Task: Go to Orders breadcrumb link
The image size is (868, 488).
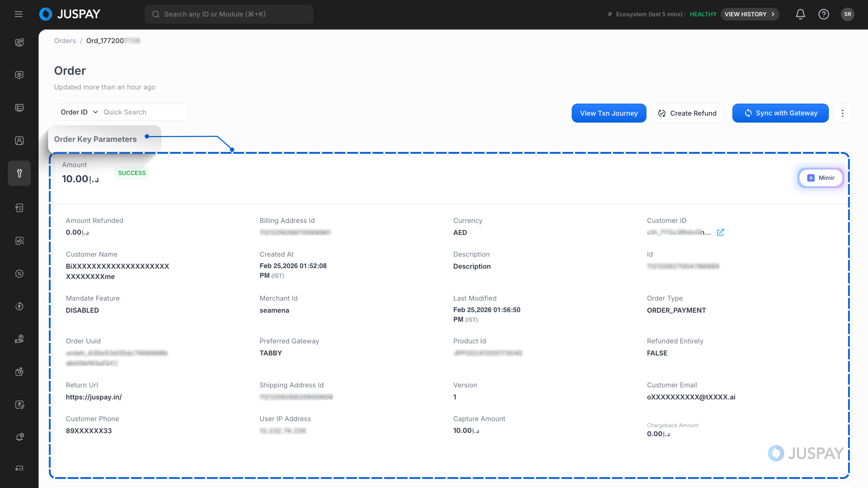Action: click(65, 41)
